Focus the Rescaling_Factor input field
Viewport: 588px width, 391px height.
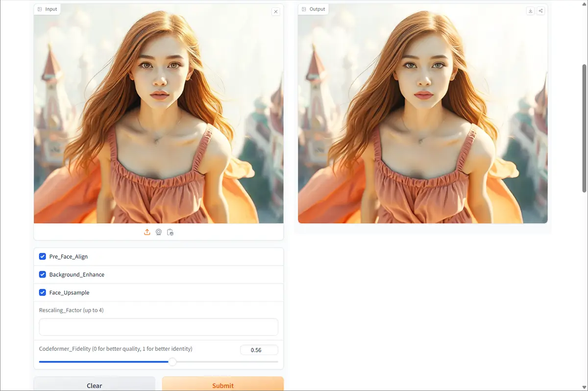(x=158, y=327)
